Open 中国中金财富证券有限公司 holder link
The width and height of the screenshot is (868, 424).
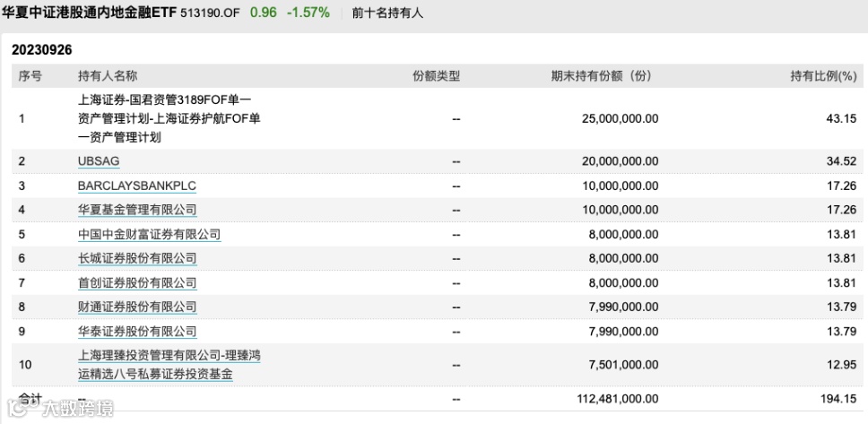click(150, 234)
